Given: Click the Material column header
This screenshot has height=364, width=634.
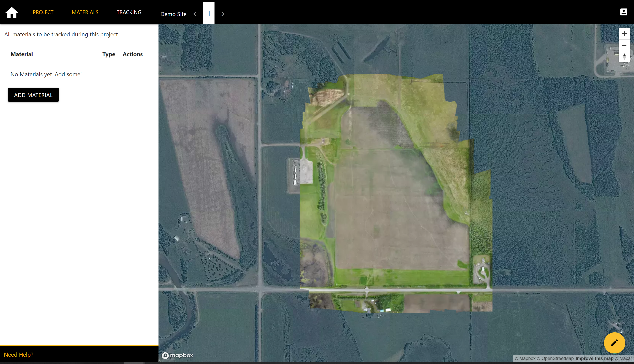Looking at the screenshot, I should click(22, 54).
